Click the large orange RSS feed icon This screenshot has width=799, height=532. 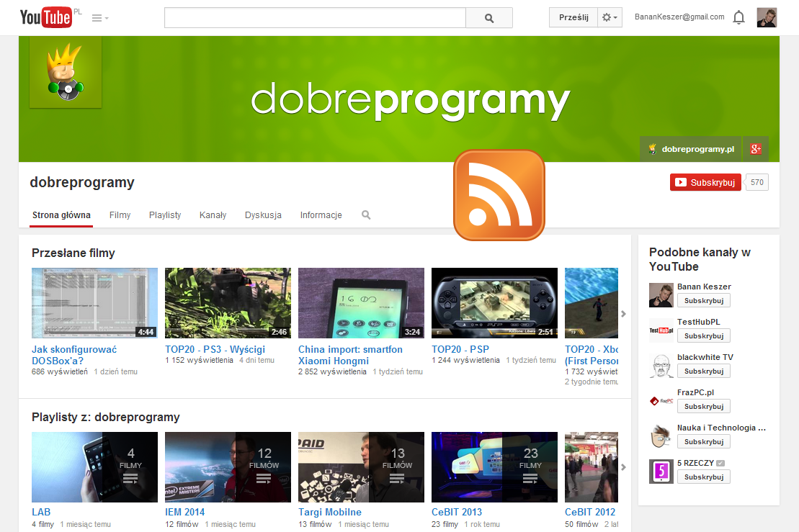pos(499,195)
